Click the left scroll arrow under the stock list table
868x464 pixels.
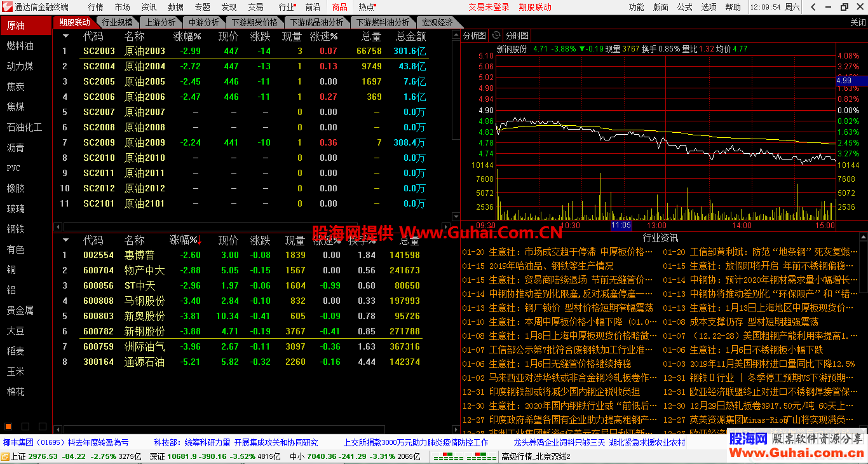point(58,430)
